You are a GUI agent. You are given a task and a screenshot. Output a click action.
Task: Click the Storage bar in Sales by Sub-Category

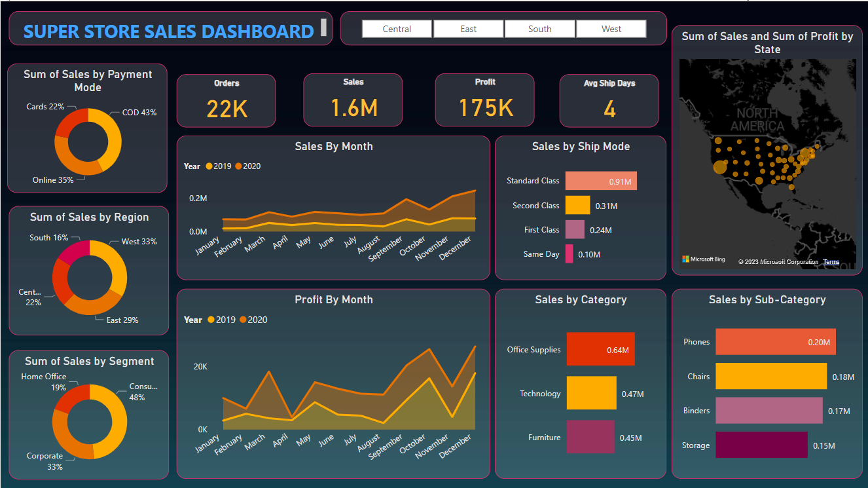[761, 445]
